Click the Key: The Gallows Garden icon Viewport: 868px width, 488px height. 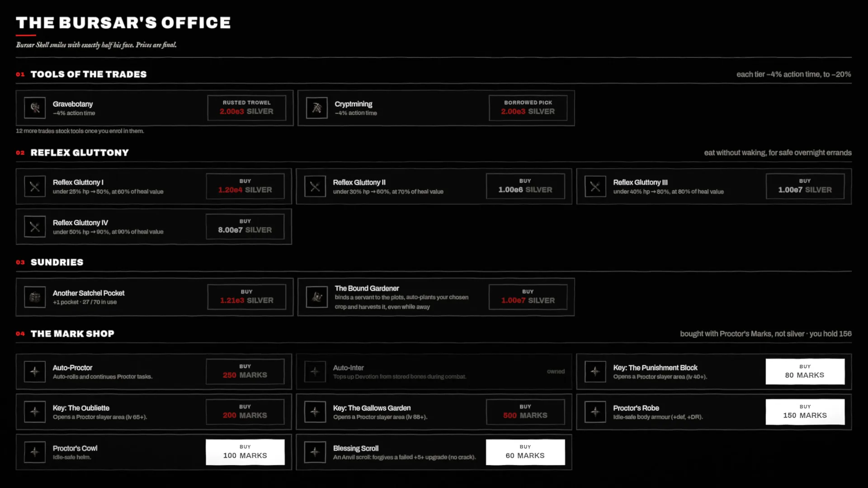315,412
